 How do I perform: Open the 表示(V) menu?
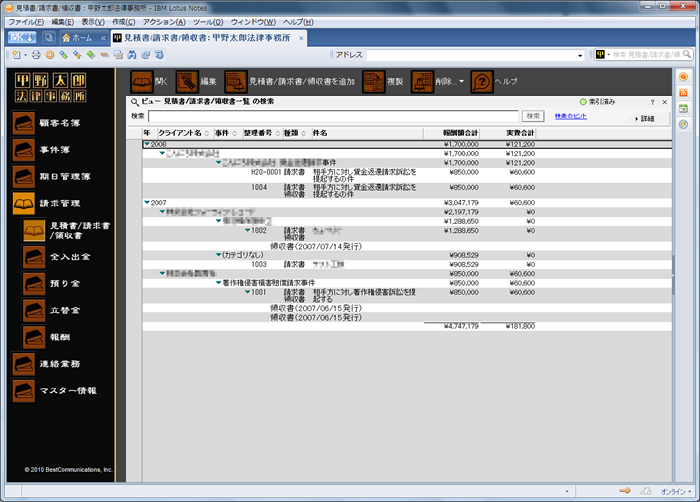[x=93, y=22]
